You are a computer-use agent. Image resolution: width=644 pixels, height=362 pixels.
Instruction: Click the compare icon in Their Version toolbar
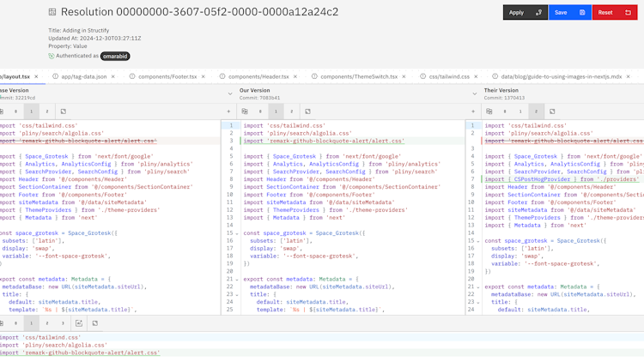[489, 112]
